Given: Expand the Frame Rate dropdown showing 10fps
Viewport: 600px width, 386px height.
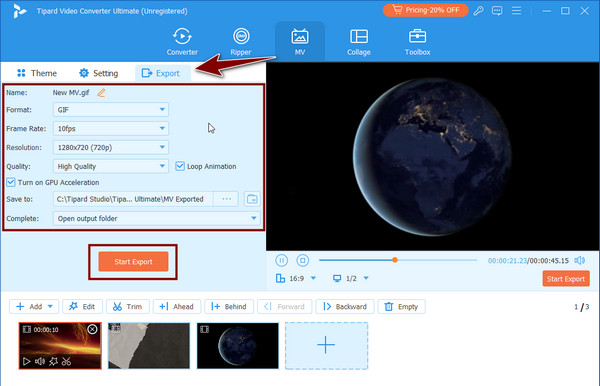Looking at the screenshot, I should point(111,129).
